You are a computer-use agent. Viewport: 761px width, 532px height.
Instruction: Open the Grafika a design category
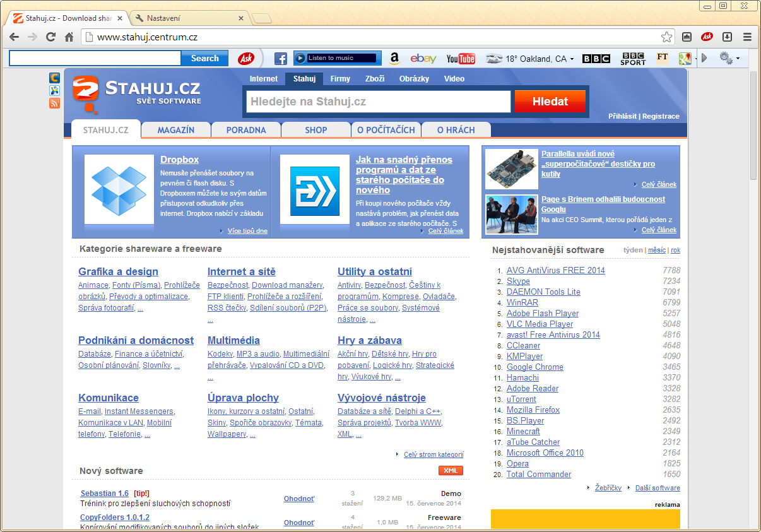[118, 272]
